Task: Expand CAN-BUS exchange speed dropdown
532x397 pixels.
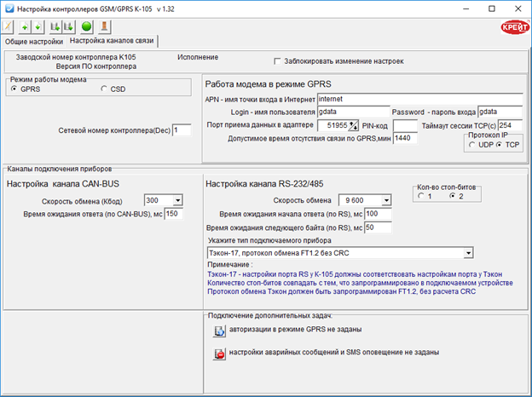Action: tap(178, 200)
